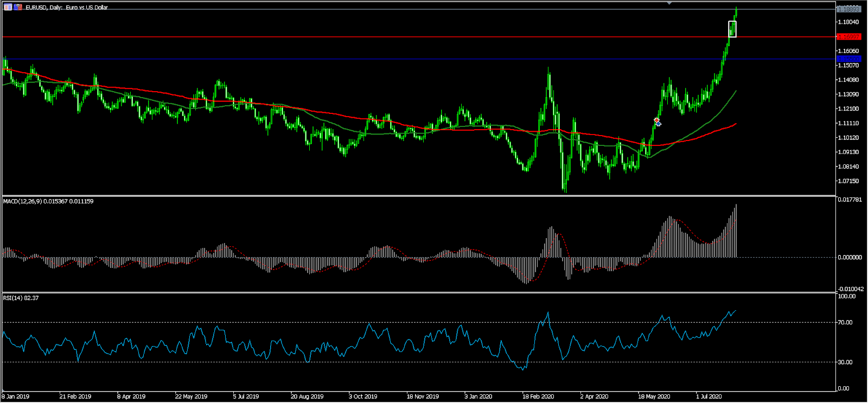This screenshot has height=403, width=868.
Task: Click the 3 Oct 2019 date label
Action: pos(363,396)
